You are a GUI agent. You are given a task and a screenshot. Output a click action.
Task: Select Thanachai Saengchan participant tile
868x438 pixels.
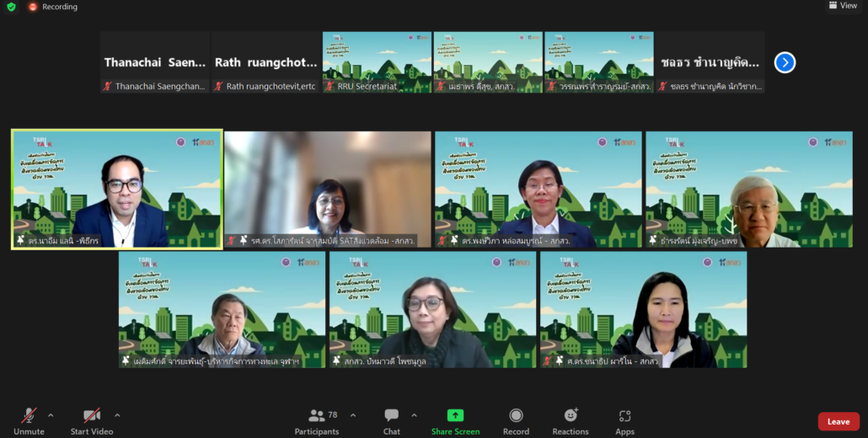154,62
